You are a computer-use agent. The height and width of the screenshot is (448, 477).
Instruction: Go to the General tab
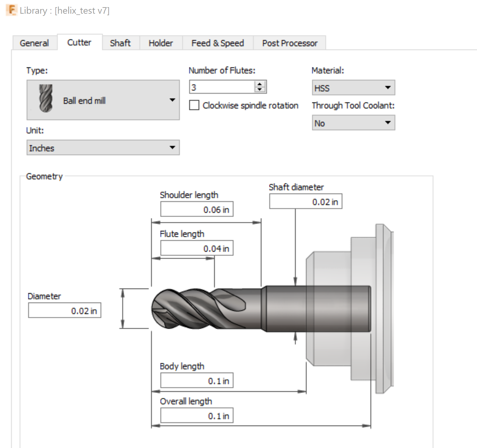pos(34,43)
